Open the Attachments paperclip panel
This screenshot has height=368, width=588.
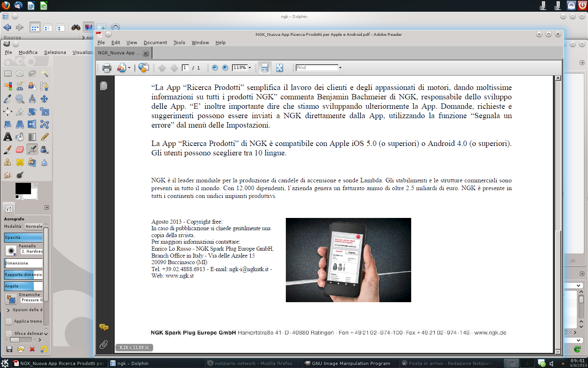point(104,345)
